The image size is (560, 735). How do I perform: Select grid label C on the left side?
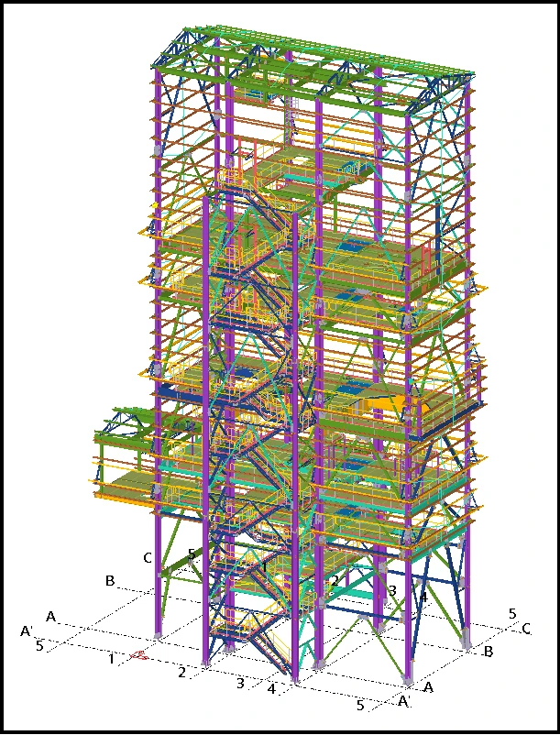[x=147, y=557]
